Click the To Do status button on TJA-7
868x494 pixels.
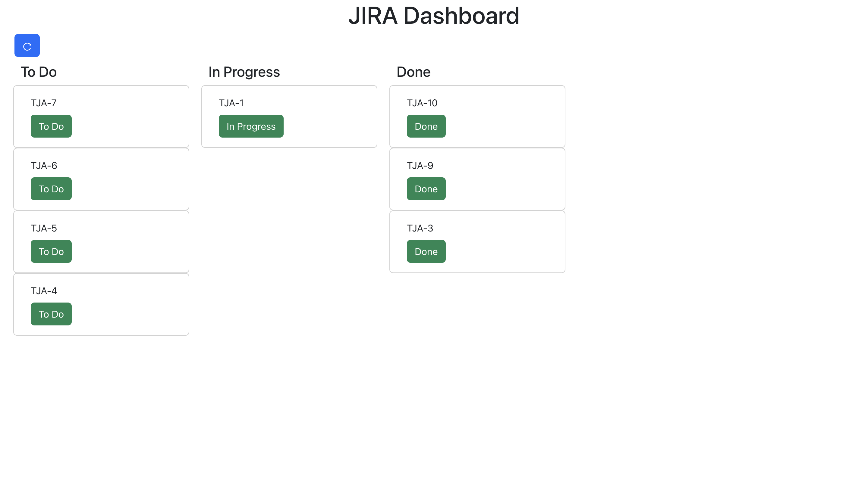coord(51,126)
